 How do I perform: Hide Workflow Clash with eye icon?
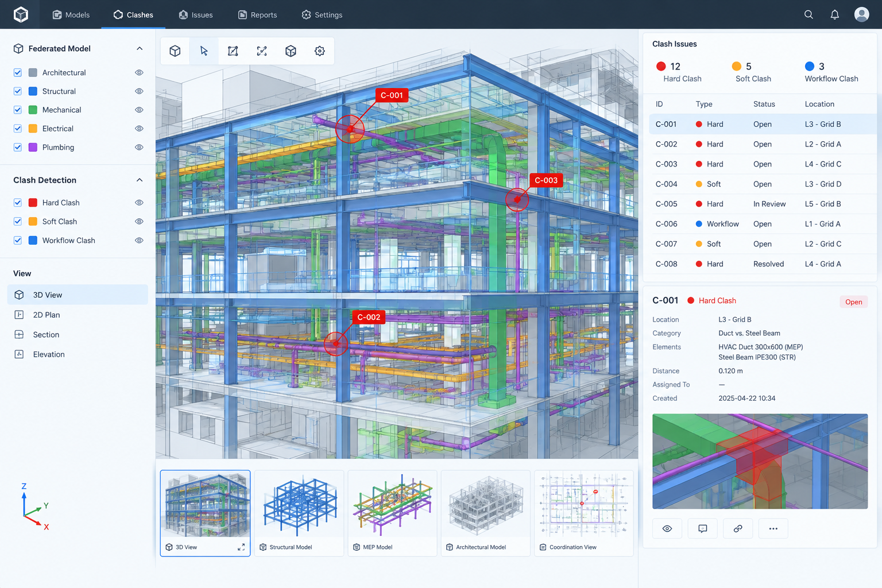tap(139, 241)
